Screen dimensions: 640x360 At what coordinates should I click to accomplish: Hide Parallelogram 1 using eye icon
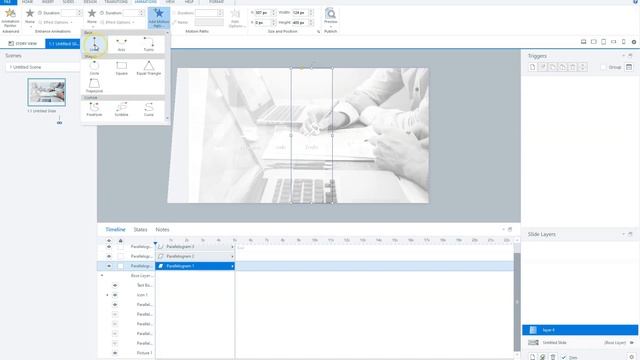pos(109,266)
